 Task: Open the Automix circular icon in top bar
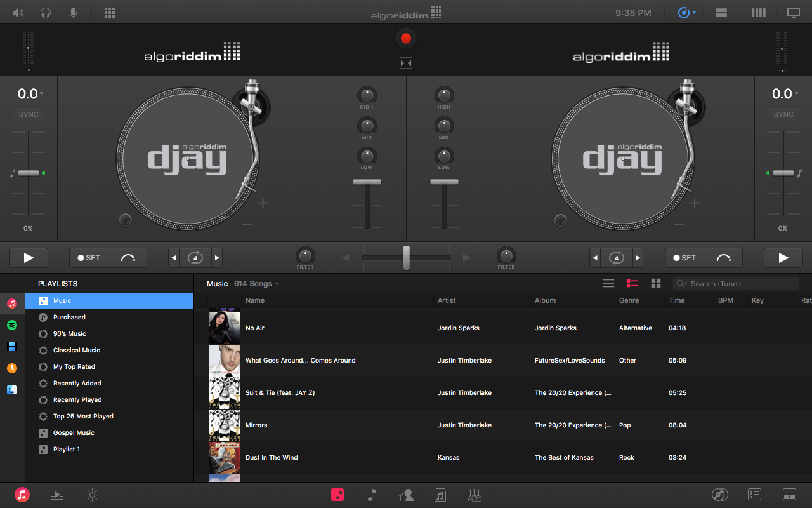[683, 12]
